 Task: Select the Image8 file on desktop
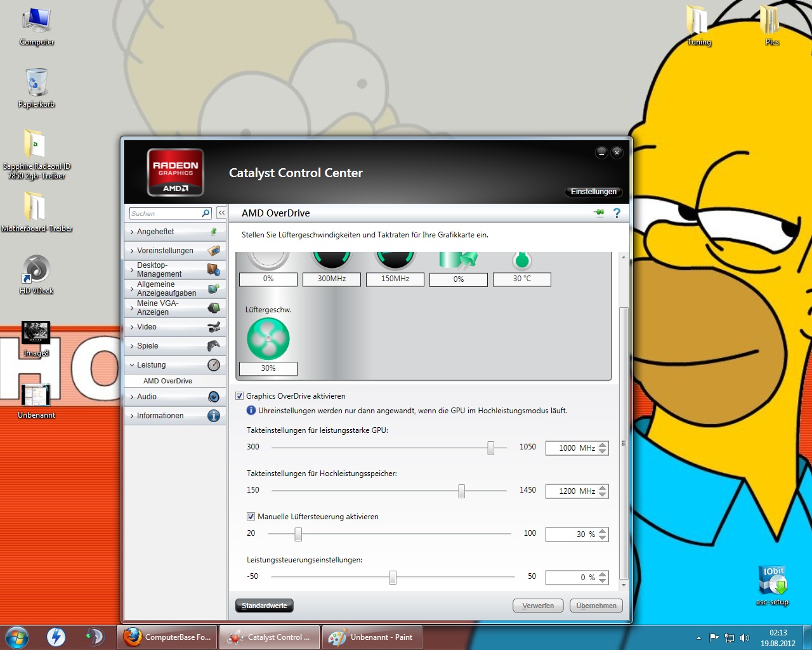[x=36, y=339]
